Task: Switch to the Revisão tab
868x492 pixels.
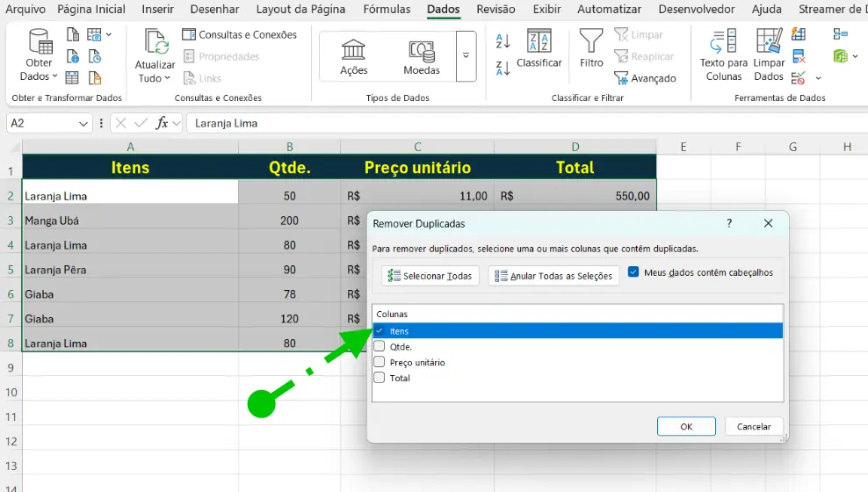Action: (x=496, y=10)
